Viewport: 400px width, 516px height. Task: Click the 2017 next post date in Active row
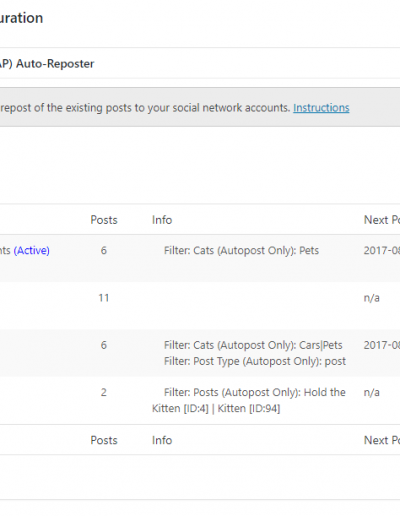pyautogui.click(x=382, y=250)
